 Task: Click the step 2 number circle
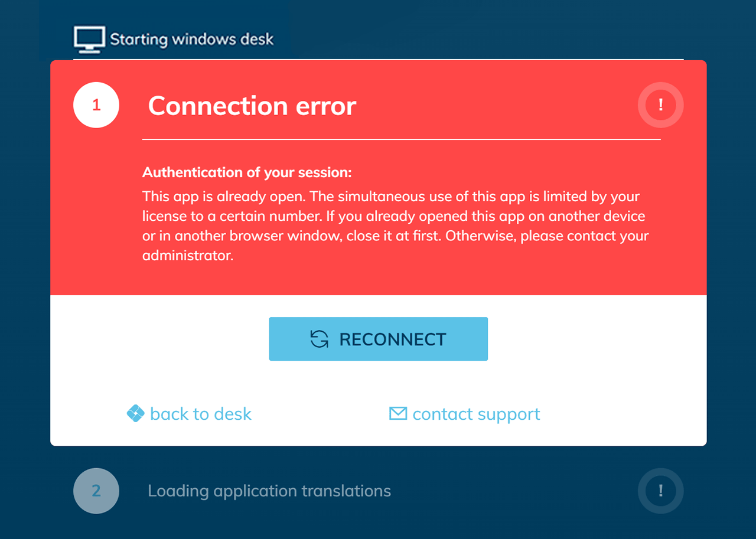coord(96,491)
